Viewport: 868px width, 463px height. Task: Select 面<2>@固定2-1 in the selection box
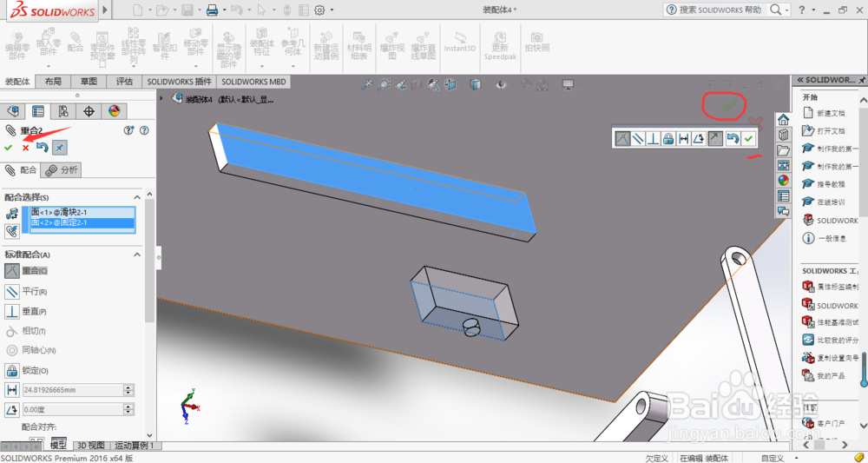(x=82, y=222)
